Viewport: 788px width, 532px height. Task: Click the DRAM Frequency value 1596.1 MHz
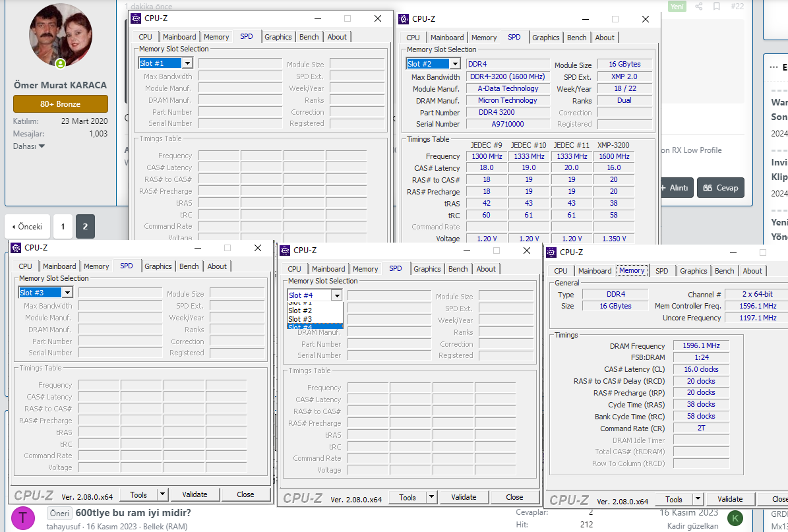tap(701, 345)
